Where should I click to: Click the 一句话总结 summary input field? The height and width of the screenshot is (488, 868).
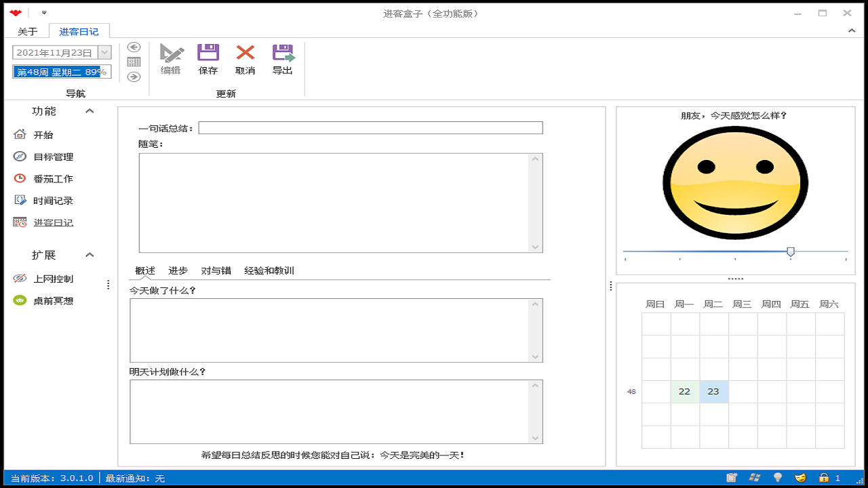tap(370, 127)
